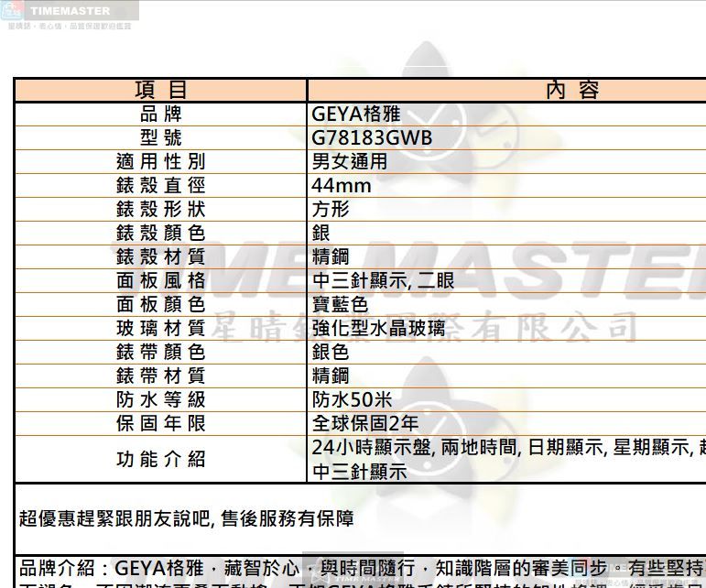Click the 錶殼直徑 label

click(161, 186)
